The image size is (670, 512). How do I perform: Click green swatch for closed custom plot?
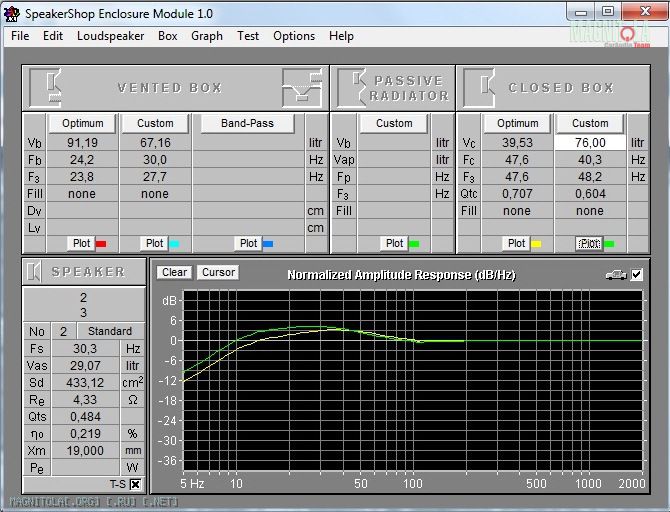609,244
